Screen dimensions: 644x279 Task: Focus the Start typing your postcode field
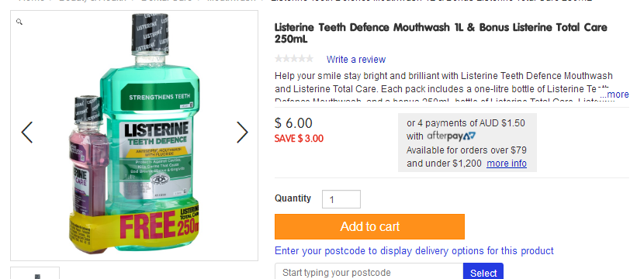[369, 271]
